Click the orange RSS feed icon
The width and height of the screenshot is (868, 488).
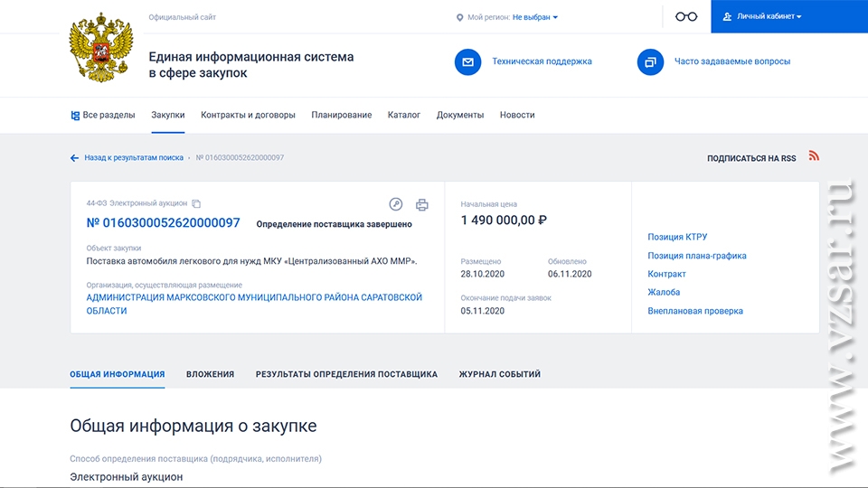click(813, 156)
